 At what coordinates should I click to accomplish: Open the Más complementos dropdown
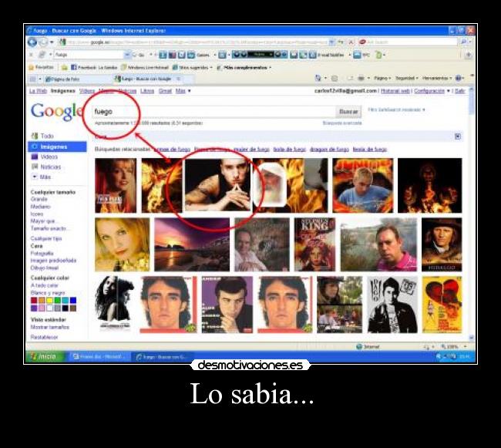(244, 67)
